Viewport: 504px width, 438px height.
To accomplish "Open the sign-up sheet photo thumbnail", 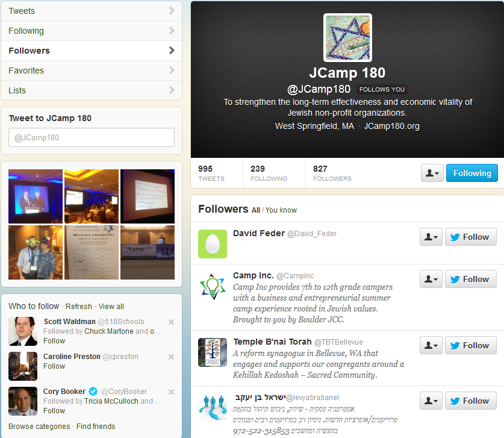I will point(92,252).
